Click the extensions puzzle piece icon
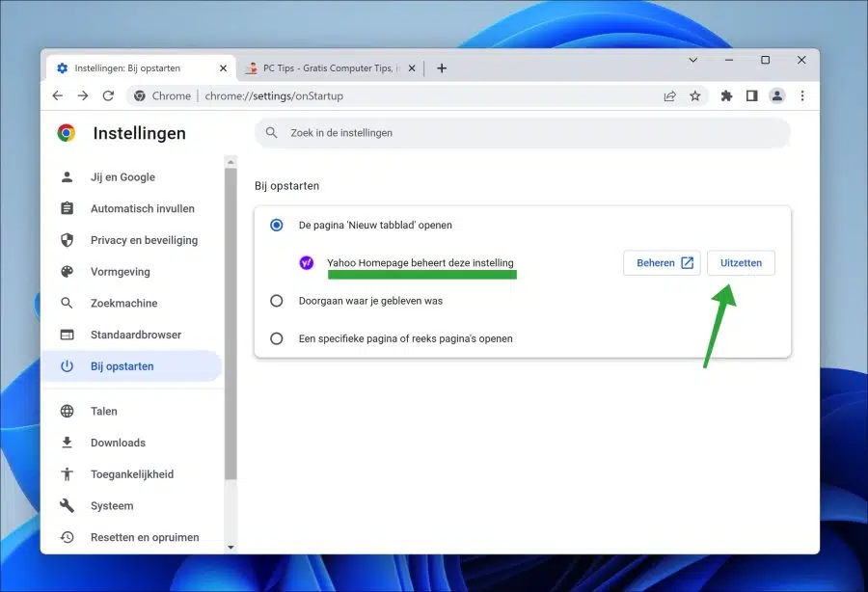This screenshot has width=868, height=592. (726, 95)
